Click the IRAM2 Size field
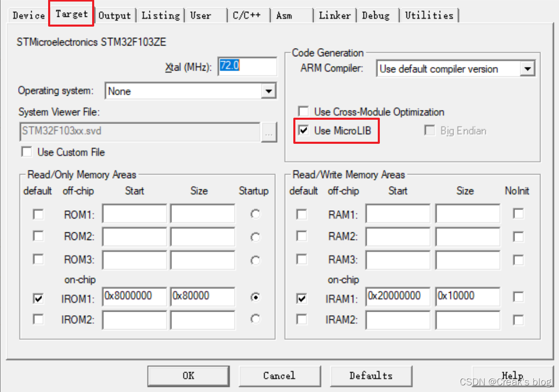The width and height of the screenshot is (559, 392). click(467, 320)
